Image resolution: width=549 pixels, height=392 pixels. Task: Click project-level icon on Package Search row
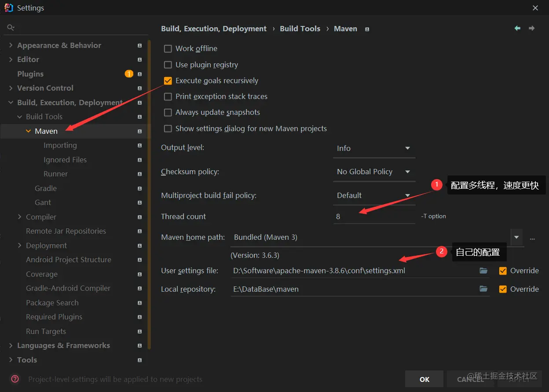coord(139,303)
